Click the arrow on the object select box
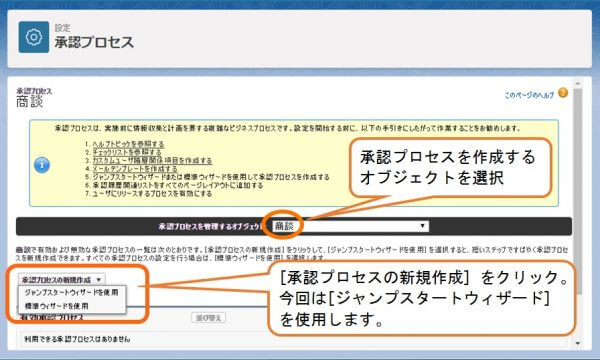The width and height of the screenshot is (600, 360). tap(422, 226)
